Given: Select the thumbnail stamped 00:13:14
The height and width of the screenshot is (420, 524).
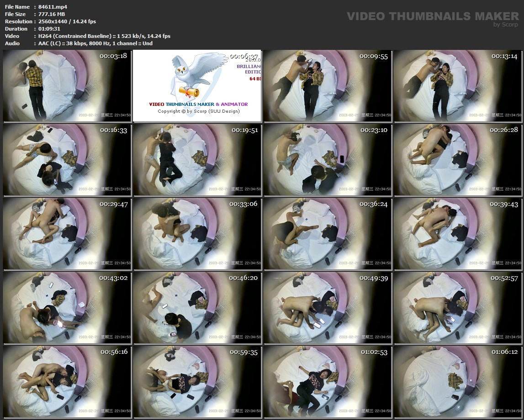Looking at the screenshot, I should click(458, 86).
